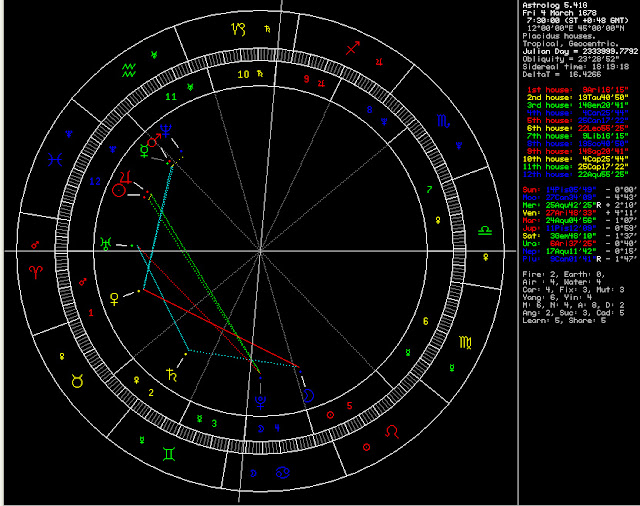Select the green Aquarius wave sign glyph
This screenshot has width=640, height=506.
(x=129, y=70)
